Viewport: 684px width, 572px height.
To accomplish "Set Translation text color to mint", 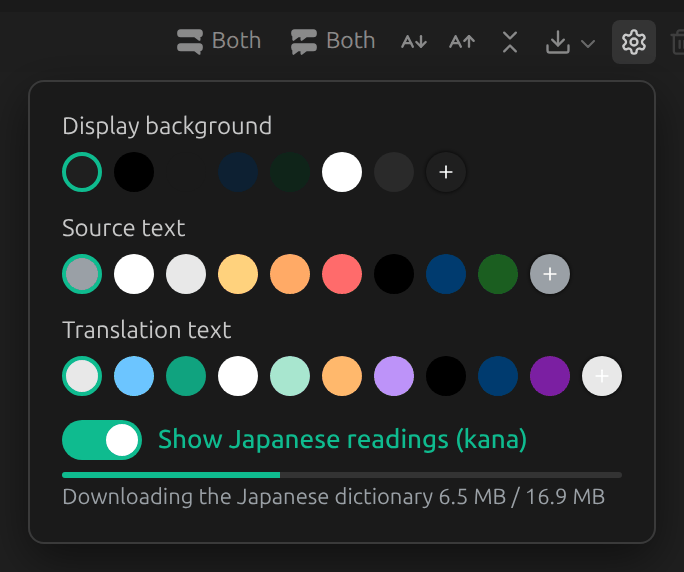I will tap(290, 376).
